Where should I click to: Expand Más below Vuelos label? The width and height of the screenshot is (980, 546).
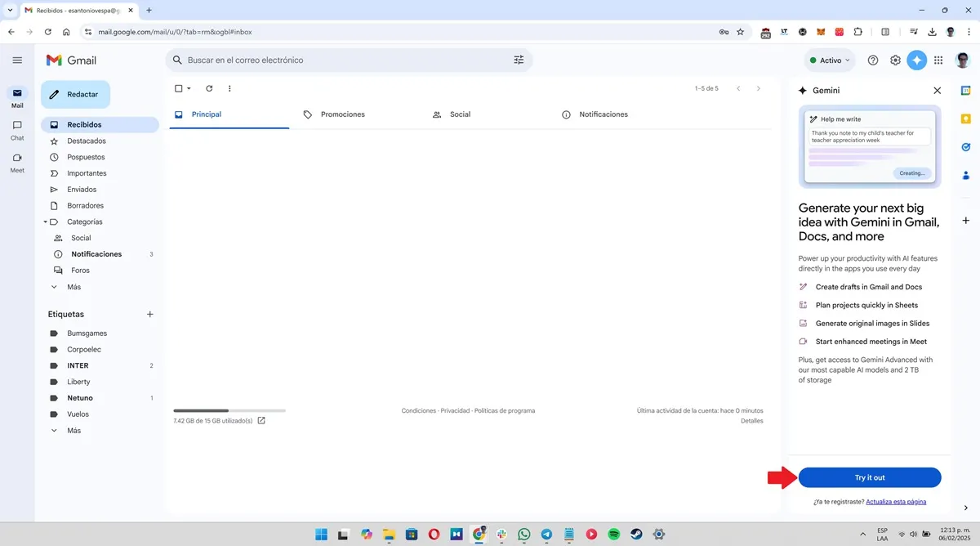coord(74,431)
